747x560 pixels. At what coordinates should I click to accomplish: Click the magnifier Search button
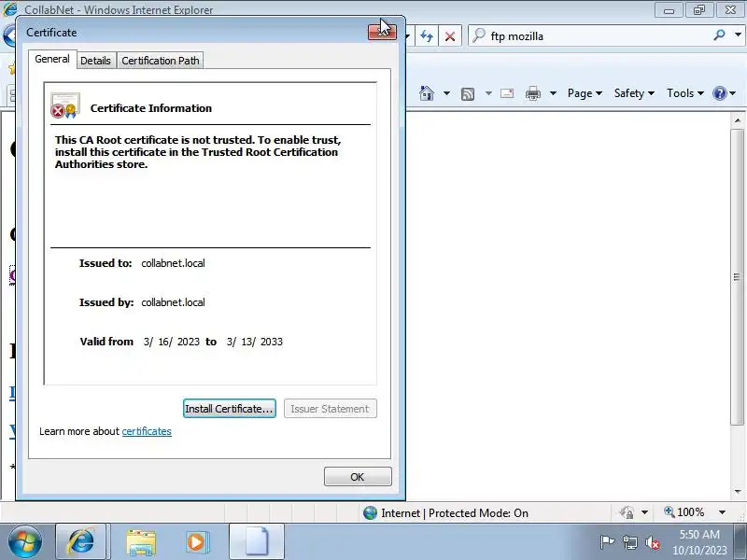pos(719,35)
